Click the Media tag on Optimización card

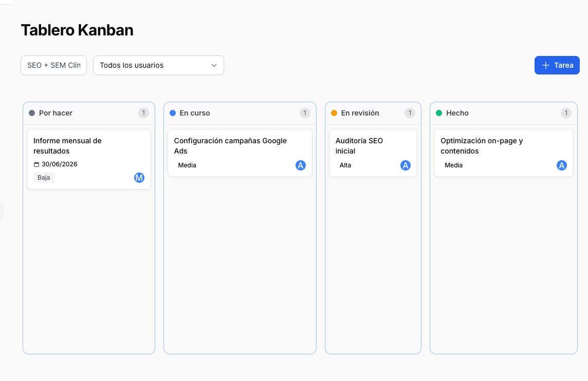(454, 165)
